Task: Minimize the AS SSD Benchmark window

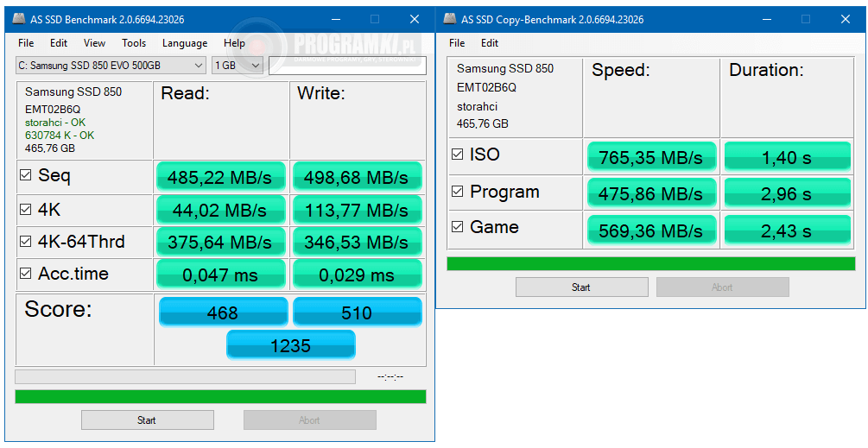Action: coord(335,19)
